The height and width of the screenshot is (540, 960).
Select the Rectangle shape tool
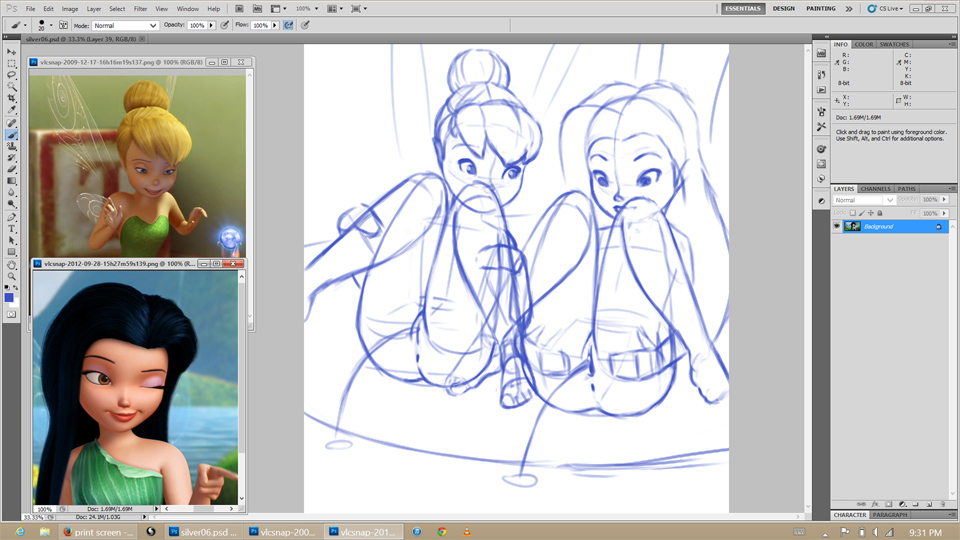click(12, 252)
